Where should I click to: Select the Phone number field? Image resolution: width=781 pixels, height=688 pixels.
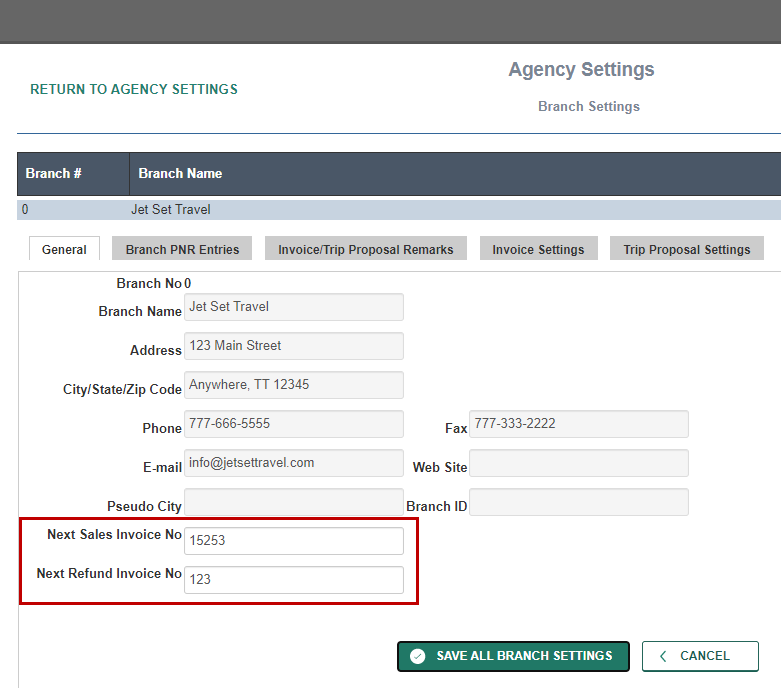click(294, 424)
